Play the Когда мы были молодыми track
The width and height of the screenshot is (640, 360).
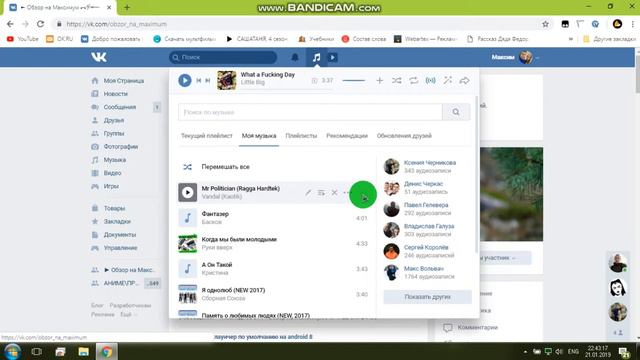pos(187,243)
